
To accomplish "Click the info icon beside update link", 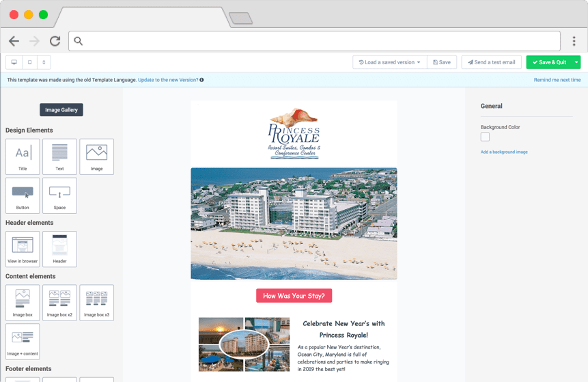I will [201, 80].
